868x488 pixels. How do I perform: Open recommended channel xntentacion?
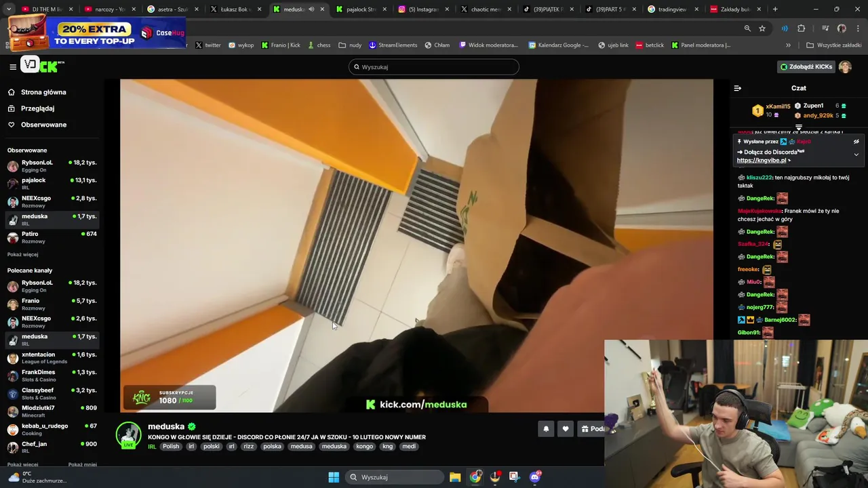(52, 358)
